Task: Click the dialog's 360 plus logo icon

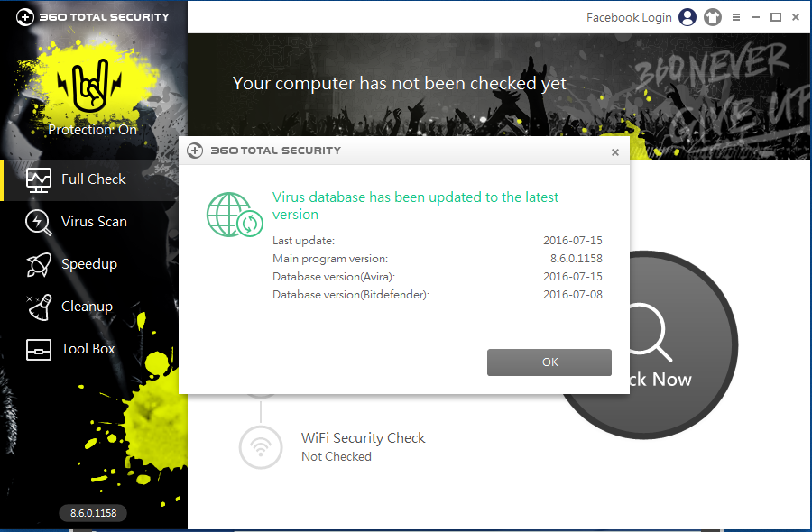Action: point(195,151)
